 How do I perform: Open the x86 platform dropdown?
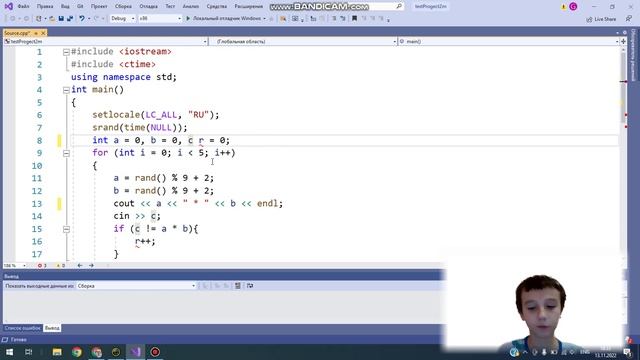(160, 19)
